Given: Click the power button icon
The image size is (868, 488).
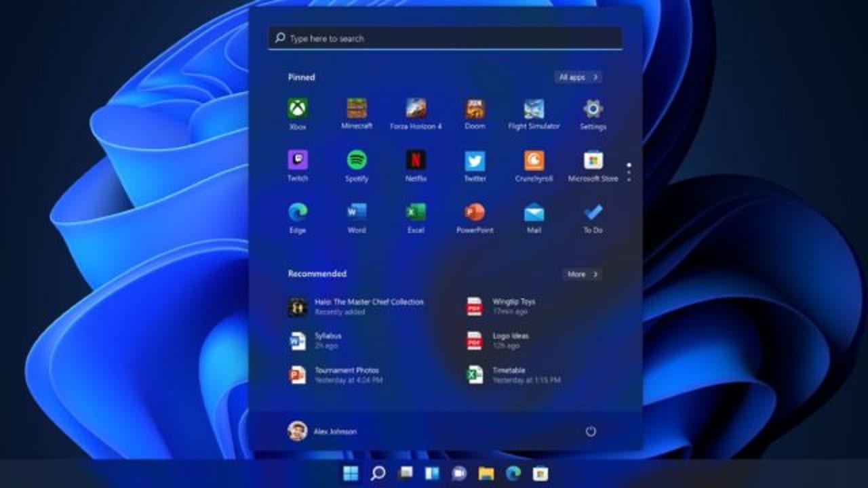Looking at the screenshot, I should pos(591,431).
